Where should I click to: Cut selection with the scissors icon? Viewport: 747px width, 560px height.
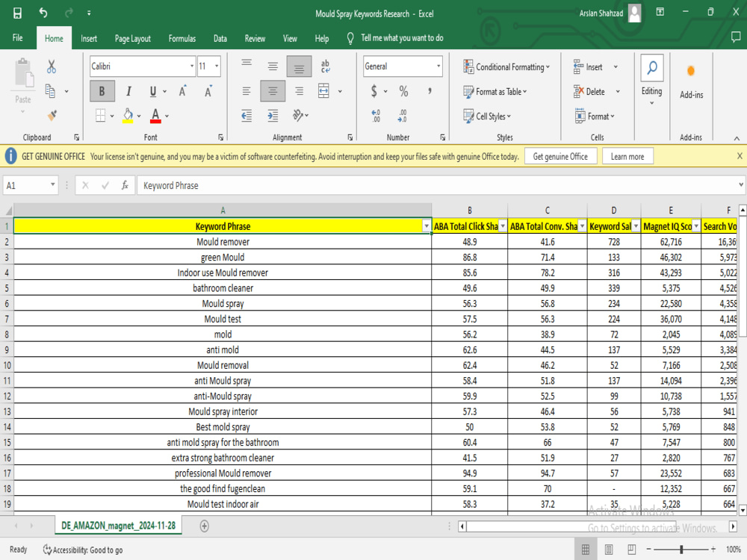click(x=51, y=66)
